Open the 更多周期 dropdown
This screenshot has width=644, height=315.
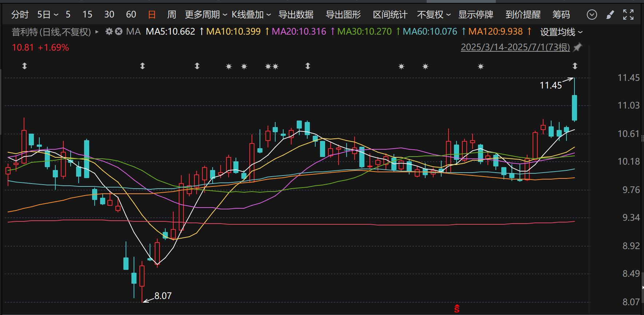click(206, 15)
